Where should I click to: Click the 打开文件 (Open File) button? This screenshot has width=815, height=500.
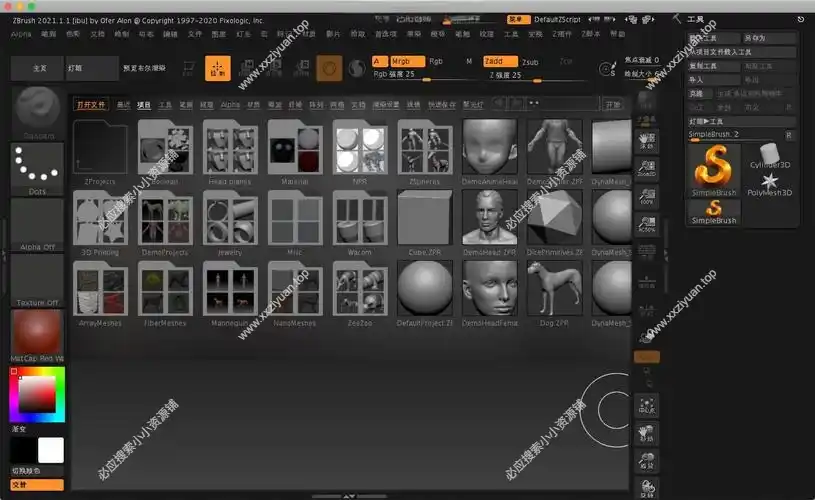coord(91,104)
